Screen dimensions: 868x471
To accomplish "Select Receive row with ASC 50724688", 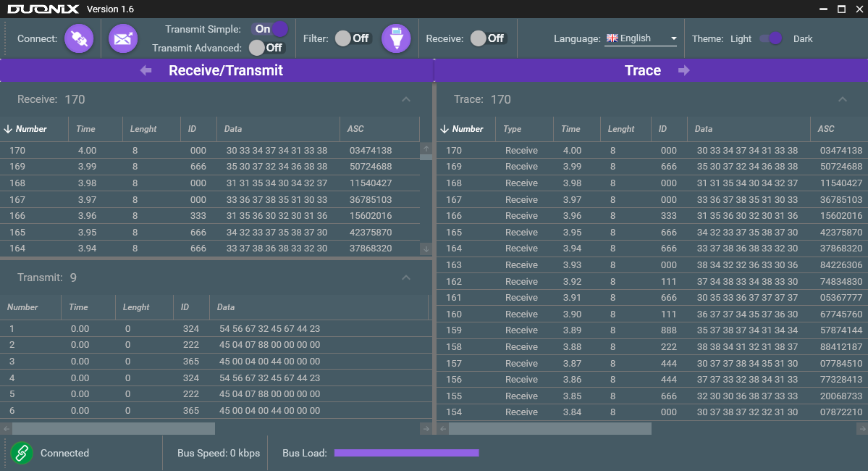I will pyautogui.click(x=210, y=166).
